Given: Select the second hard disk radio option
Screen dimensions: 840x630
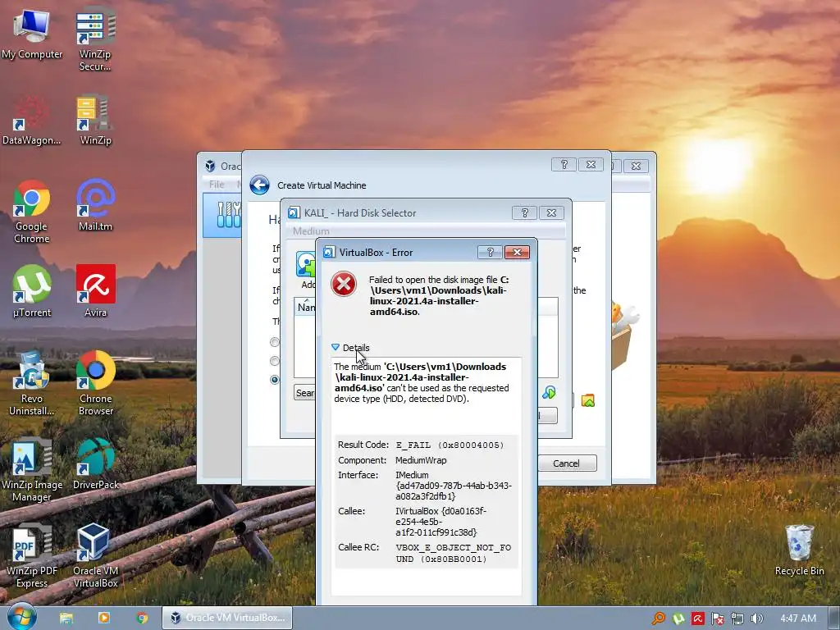Looking at the screenshot, I should point(275,361).
